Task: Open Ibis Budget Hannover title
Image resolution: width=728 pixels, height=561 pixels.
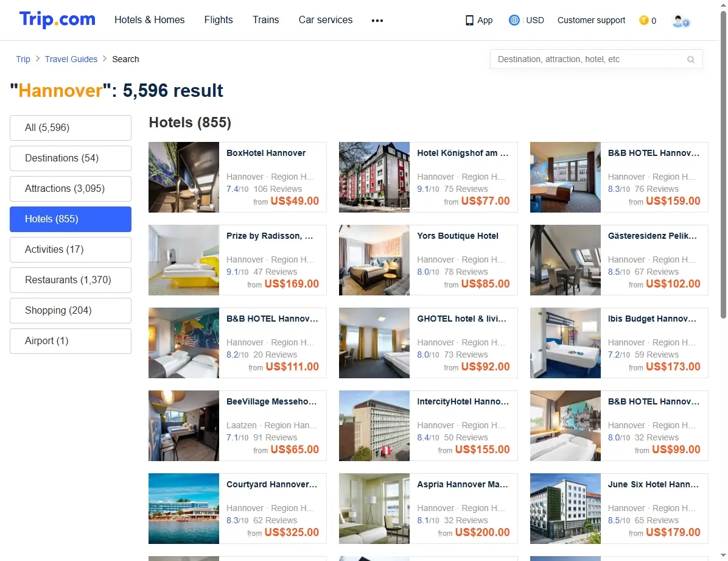Action: (x=652, y=319)
